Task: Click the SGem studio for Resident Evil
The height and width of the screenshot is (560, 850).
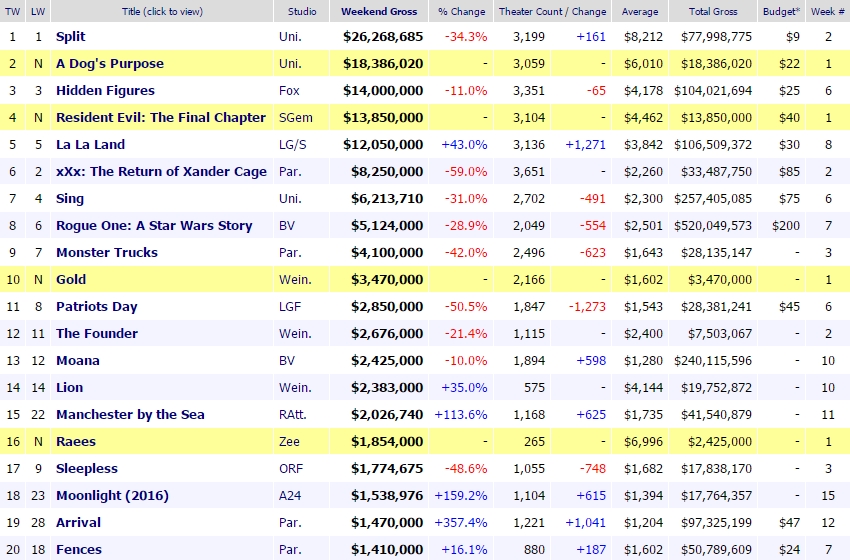Action: pyautogui.click(x=295, y=118)
